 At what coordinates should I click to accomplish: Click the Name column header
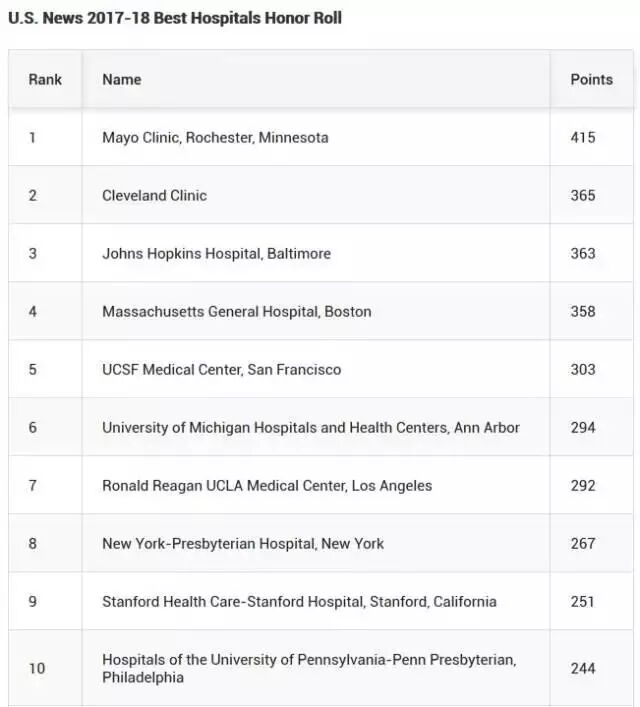pos(121,79)
